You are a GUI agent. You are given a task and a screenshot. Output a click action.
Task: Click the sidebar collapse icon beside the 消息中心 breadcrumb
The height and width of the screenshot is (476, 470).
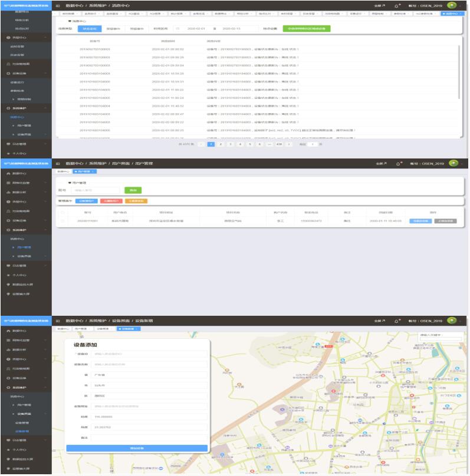tap(58, 5)
